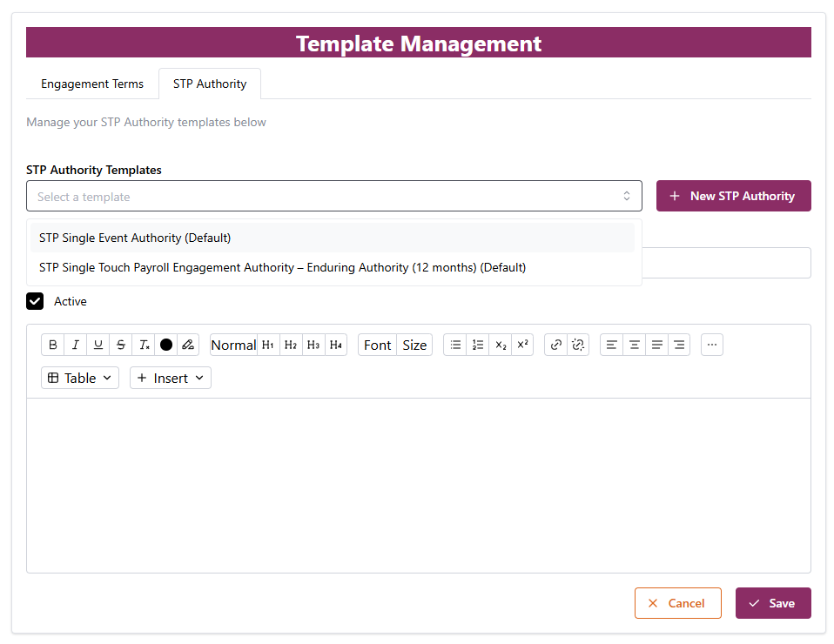Select STP Single Event Authority option
The image size is (834, 644).
[135, 238]
